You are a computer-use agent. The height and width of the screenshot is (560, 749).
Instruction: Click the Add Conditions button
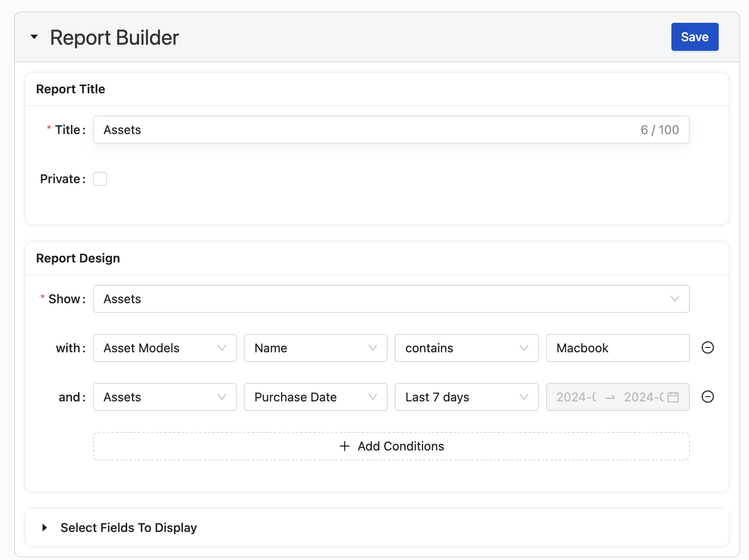pyautogui.click(x=391, y=446)
